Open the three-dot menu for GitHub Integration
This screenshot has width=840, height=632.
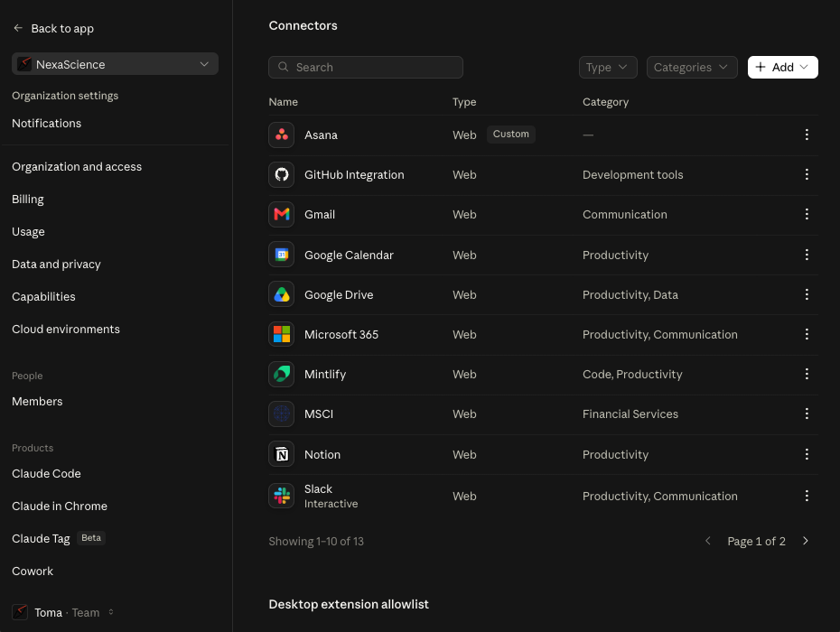coord(807,174)
